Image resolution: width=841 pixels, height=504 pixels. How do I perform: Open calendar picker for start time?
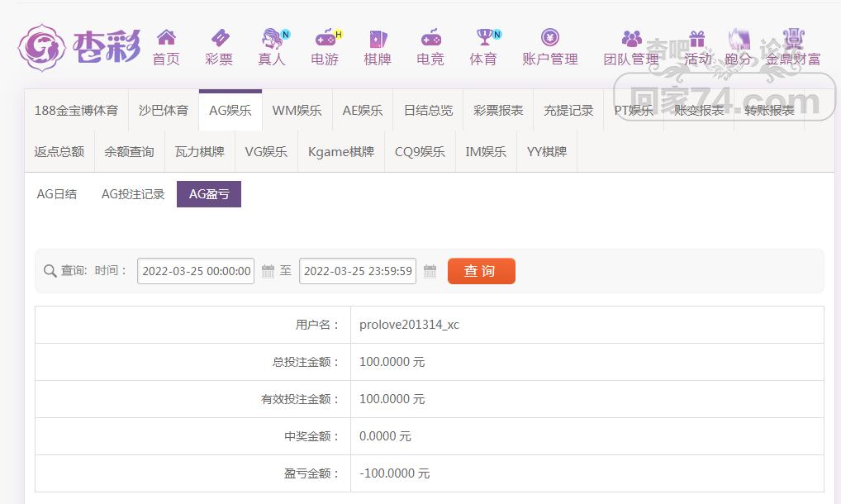tap(268, 271)
